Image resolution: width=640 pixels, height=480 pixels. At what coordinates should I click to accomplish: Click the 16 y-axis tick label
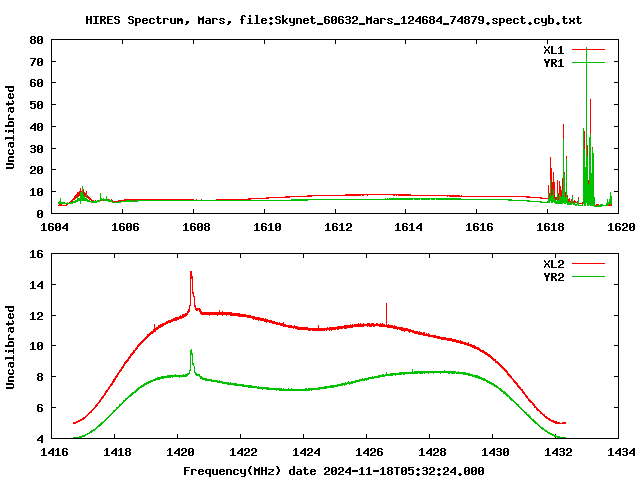[36, 254]
